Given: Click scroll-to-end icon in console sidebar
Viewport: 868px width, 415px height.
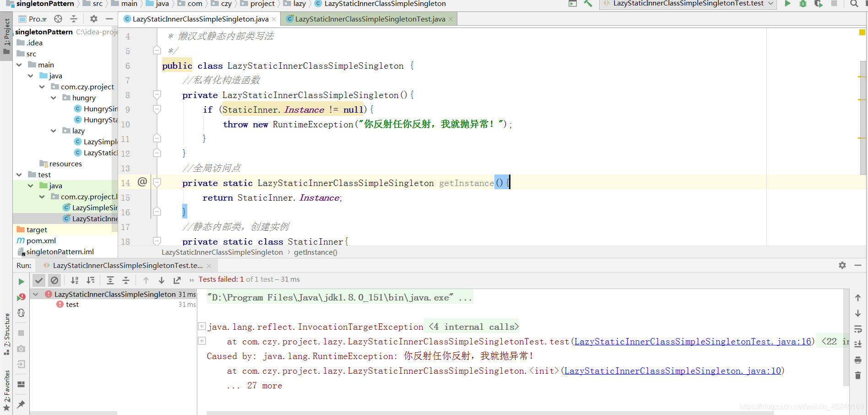Looking at the screenshot, I should coord(858,344).
